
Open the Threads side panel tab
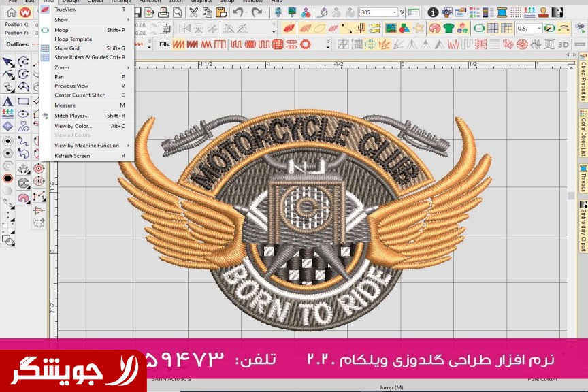coord(583,178)
